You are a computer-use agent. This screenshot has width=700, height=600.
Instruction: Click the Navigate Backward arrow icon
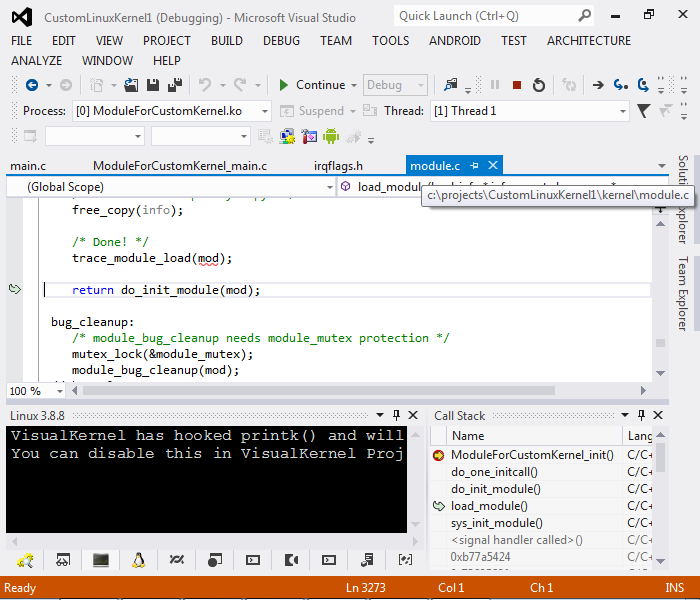tap(32, 85)
